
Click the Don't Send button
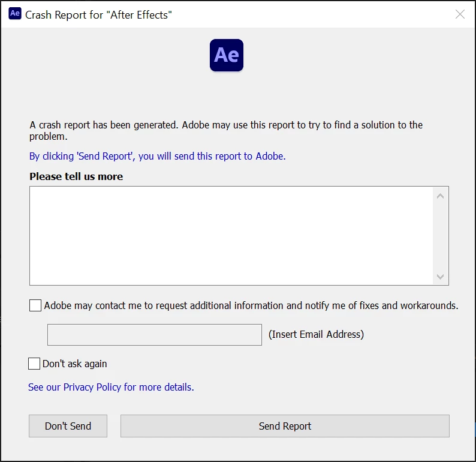click(x=68, y=426)
